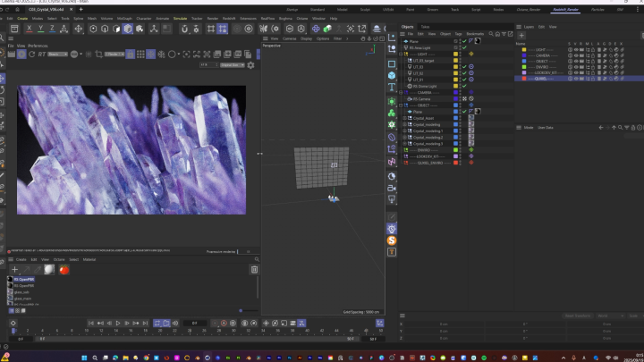
Task: Open the Mode menu in Attributes manager
Action: (529, 128)
